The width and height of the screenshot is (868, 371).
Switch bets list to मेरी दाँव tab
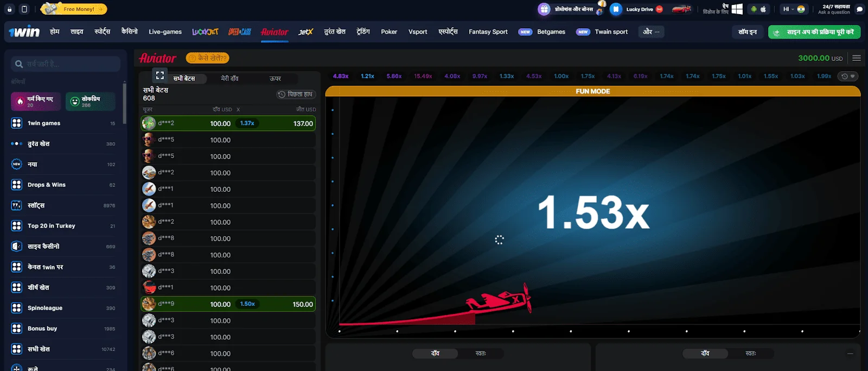point(229,79)
